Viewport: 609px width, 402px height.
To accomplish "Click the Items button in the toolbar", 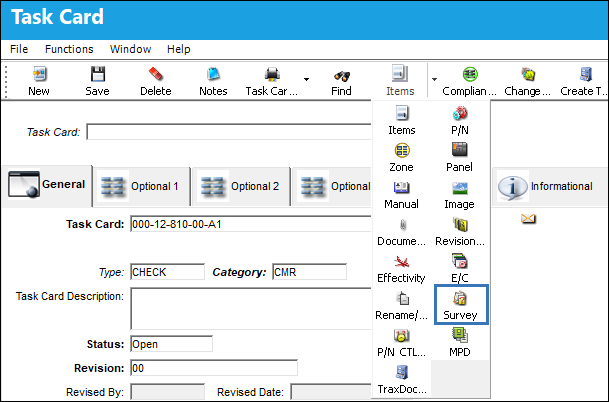I will (400, 81).
